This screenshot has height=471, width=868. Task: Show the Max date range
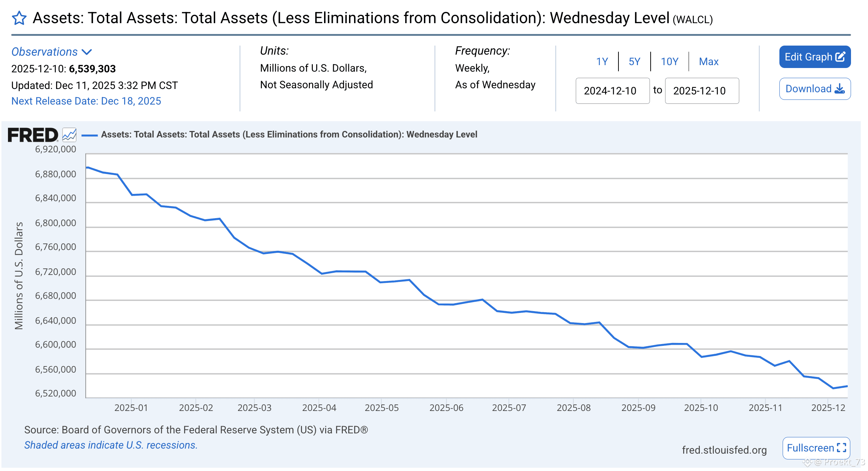709,61
